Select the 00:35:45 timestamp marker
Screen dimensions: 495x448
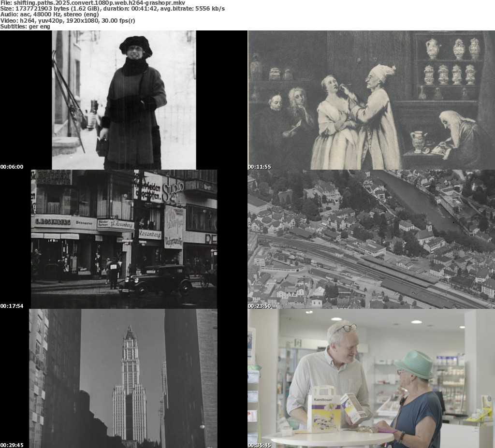click(x=260, y=445)
